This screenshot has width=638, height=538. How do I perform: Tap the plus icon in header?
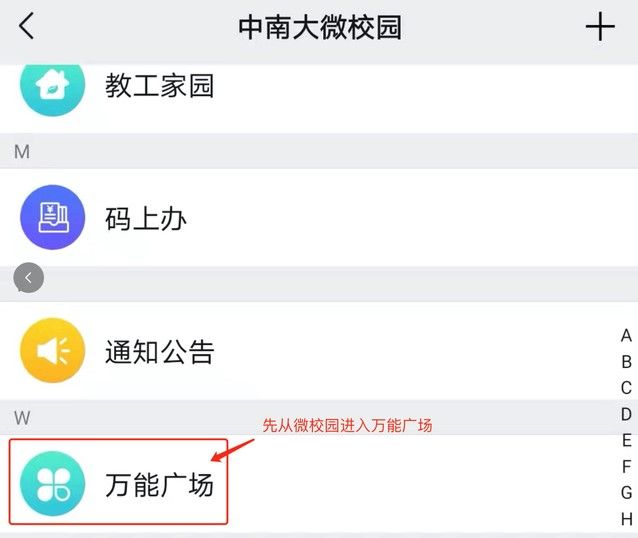tap(600, 27)
